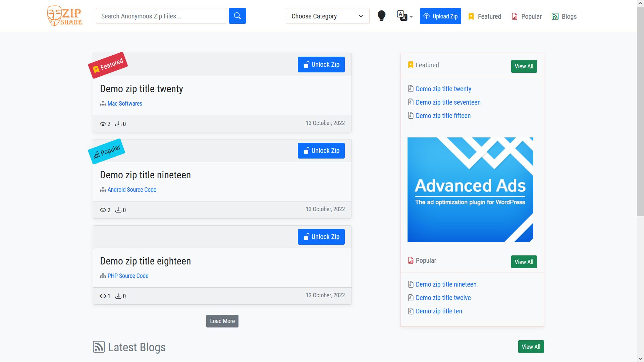Click the red Featured ribbon badge
The image size is (644, 362).
coord(108,65)
